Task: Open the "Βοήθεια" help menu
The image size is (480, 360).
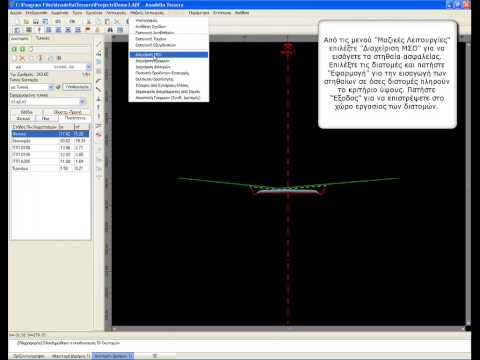Action: [242, 13]
